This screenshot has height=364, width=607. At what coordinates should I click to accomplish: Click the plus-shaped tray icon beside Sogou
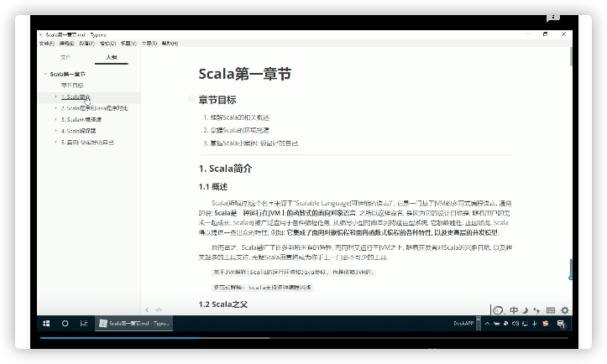pyautogui.click(x=535, y=324)
